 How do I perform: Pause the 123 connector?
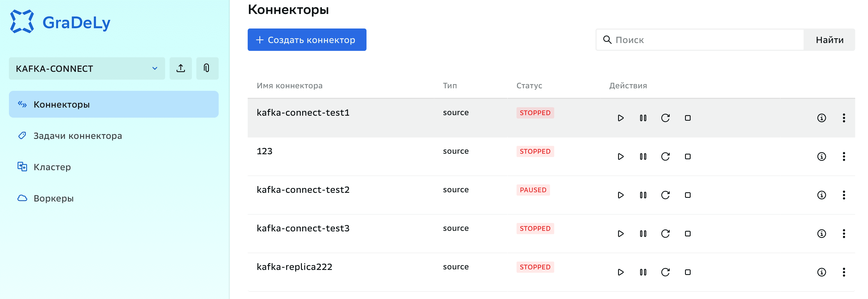click(x=643, y=156)
